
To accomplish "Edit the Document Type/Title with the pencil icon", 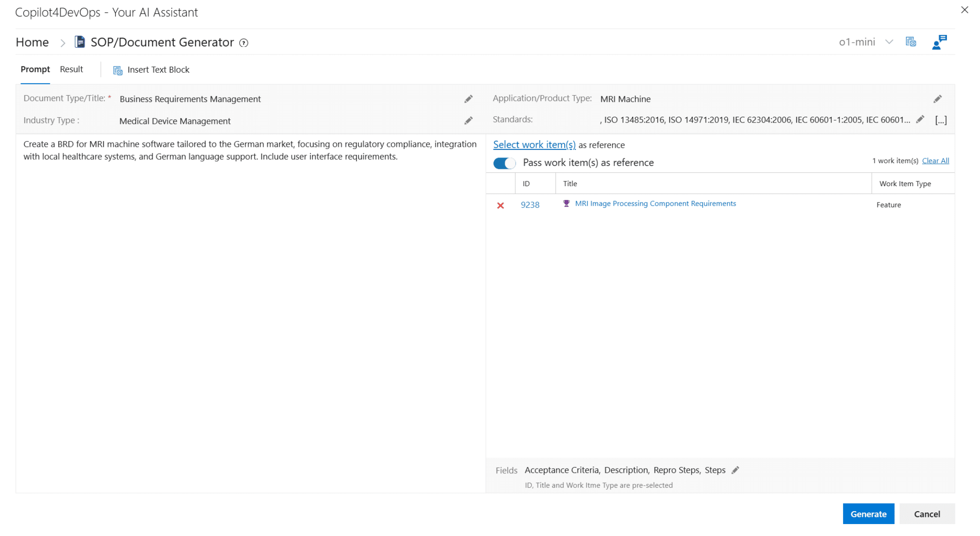I will coord(468,99).
